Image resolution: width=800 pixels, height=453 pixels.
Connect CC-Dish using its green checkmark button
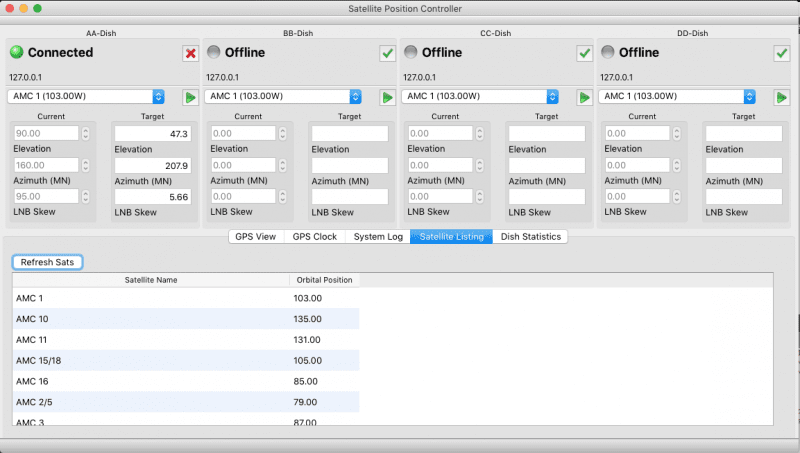click(x=585, y=53)
